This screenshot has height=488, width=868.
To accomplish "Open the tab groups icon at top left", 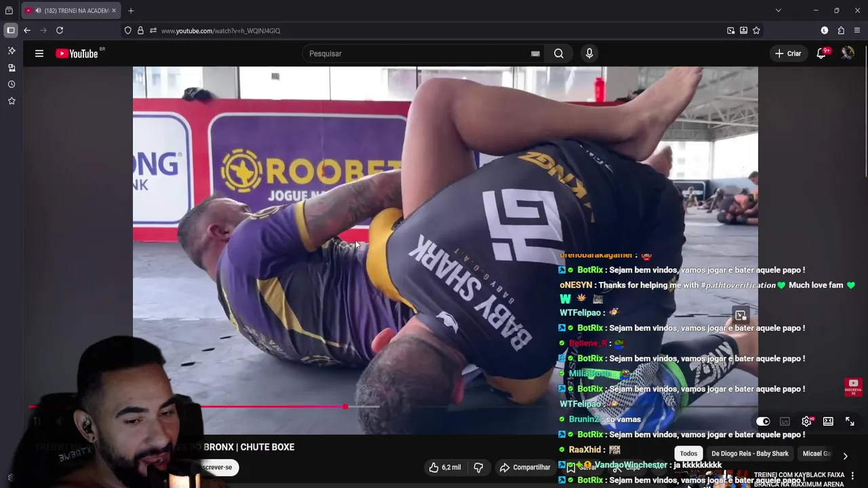I will tap(9, 11).
